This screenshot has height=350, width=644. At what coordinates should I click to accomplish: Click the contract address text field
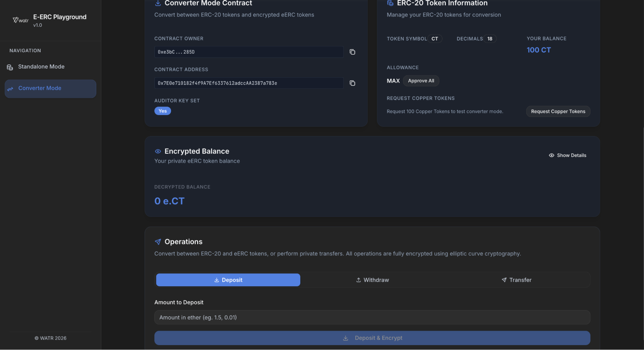point(248,83)
